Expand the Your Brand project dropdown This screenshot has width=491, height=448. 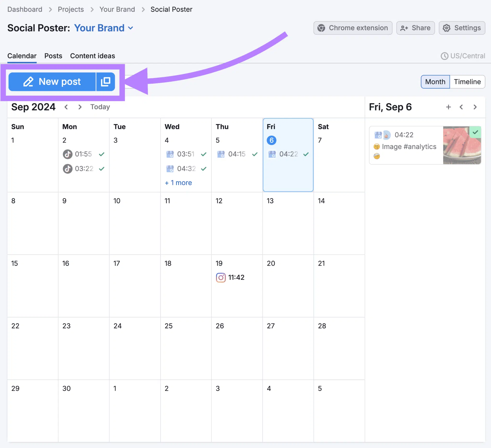(104, 28)
